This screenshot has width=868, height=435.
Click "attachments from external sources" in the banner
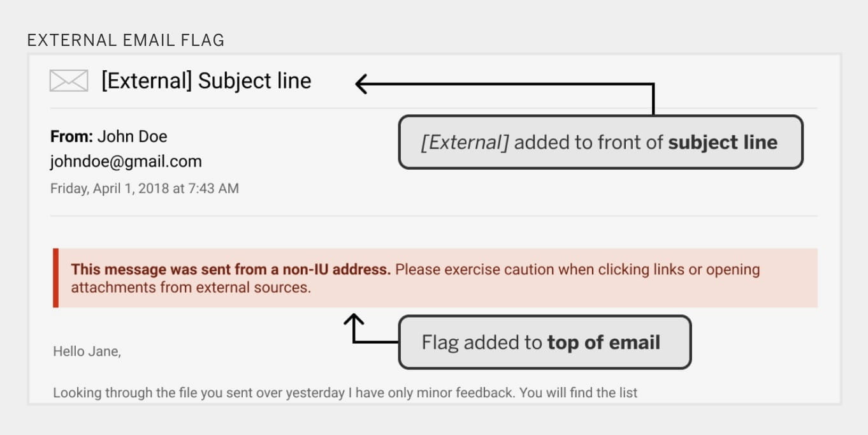(191, 288)
